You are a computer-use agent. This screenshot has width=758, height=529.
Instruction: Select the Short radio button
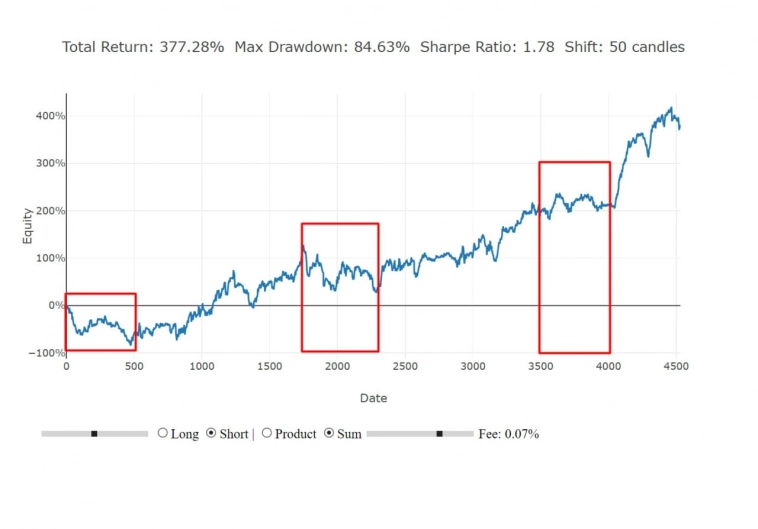[x=211, y=434]
